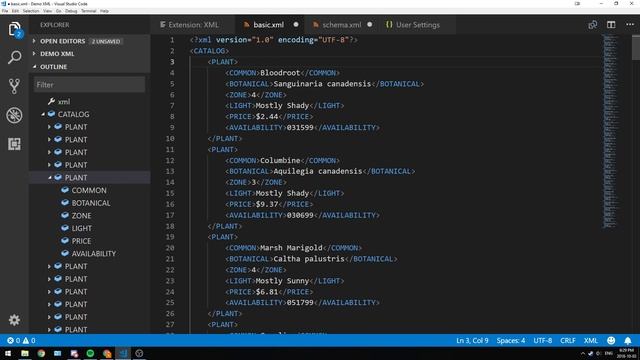Click the 2 UNSAVED badge in Open Editors

pos(106,41)
